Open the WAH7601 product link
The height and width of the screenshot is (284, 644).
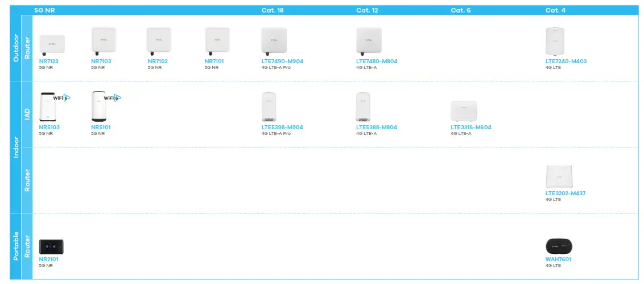click(558, 260)
